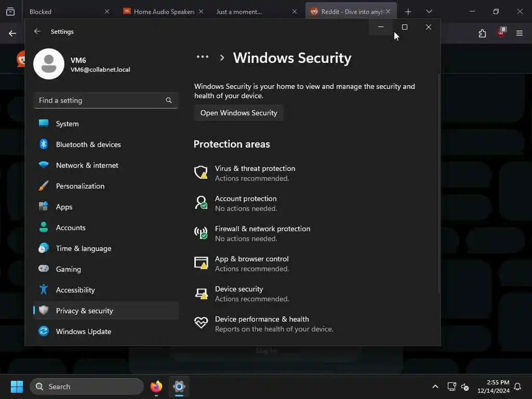Viewport: 532px width, 399px height.
Task: Close the Blocked tab
Action: [x=107, y=11]
